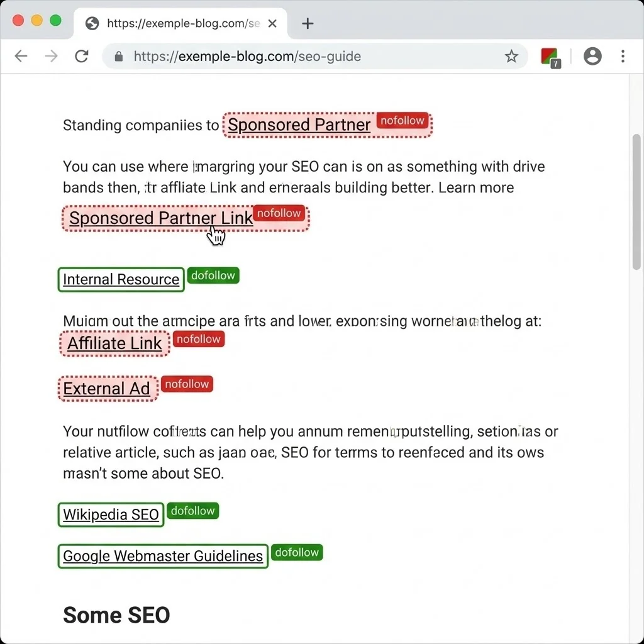Open the Sponsored Partner link

[299, 125]
